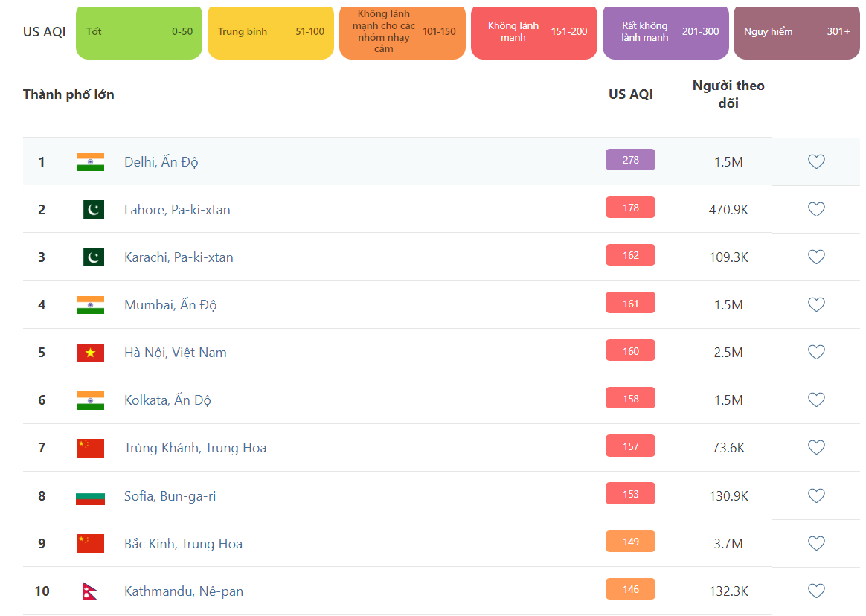
Task: Click the 161 AQI badge for Mumbai
Action: coord(630,303)
